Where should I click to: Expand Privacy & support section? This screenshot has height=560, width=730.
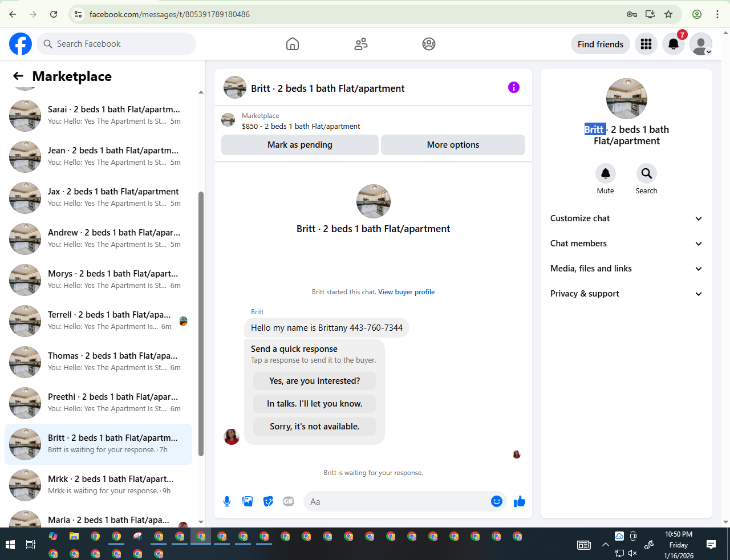[626, 294]
